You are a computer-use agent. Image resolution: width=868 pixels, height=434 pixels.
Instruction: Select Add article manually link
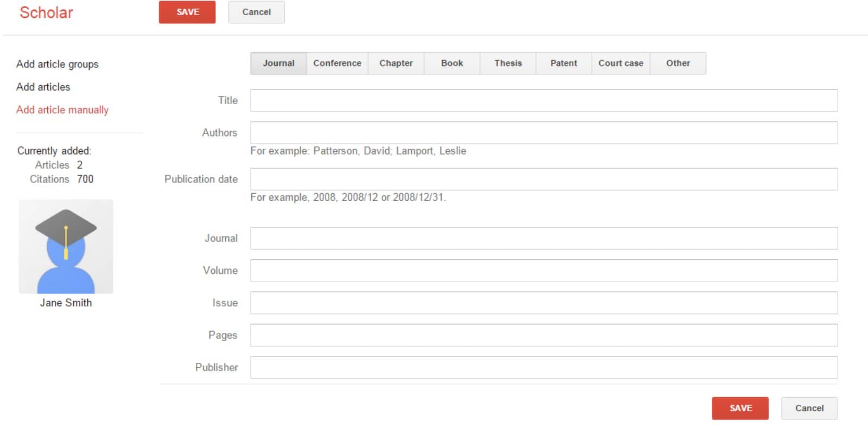tap(62, 110)
